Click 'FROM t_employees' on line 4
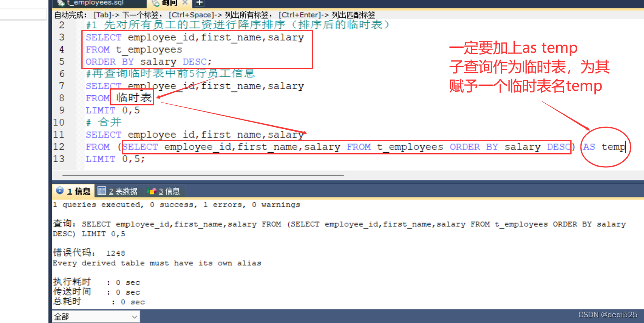This screenshot has height=323, width=644. (x=134, y=49)
